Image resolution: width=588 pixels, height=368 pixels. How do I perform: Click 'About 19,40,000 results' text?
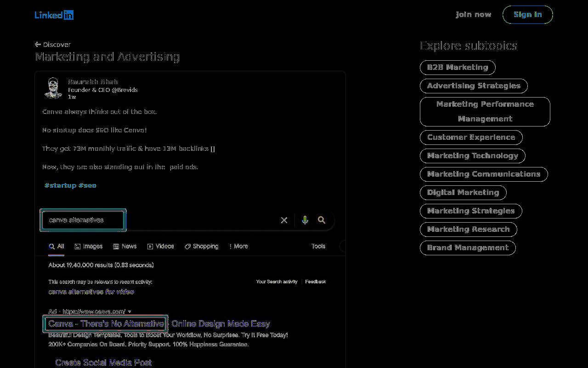pyautogui.click(x=101, y=265)
